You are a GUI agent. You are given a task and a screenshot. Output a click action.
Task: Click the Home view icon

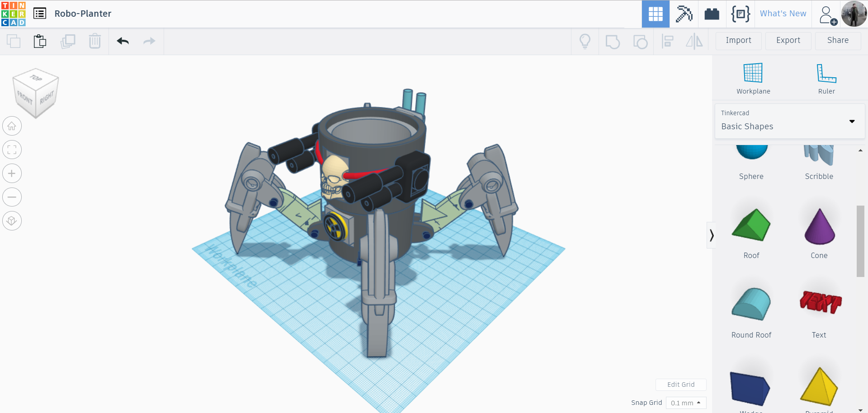(12, 126)
